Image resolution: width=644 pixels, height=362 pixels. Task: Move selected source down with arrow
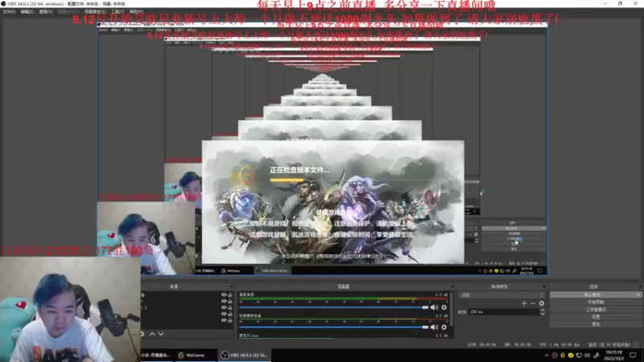(x=161, y=334)
